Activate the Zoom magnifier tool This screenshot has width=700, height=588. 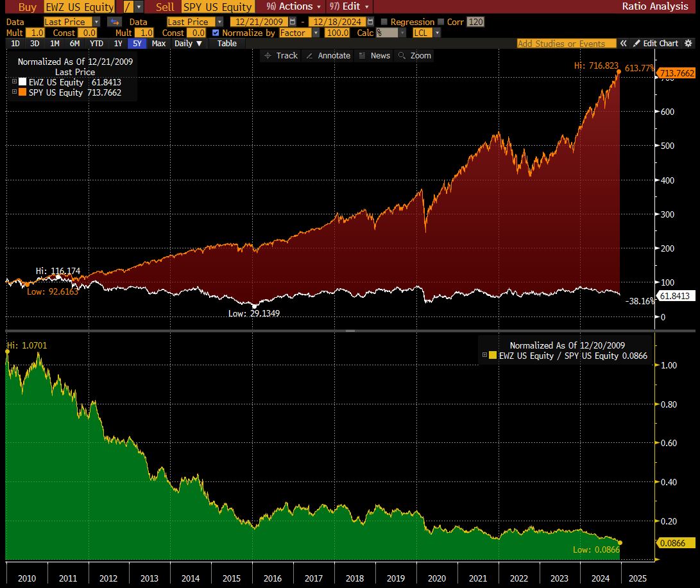pyautogui.click(x=414, y=56)
